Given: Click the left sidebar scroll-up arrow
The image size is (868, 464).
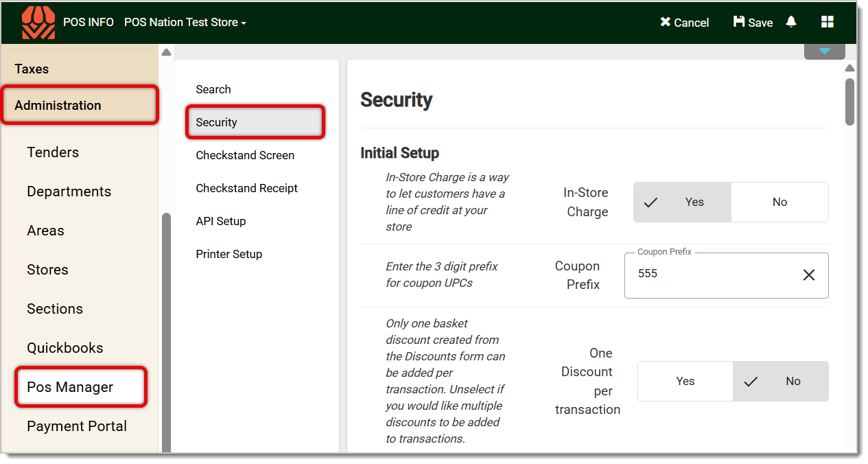Looking at the screenshot, I should 166,52.
